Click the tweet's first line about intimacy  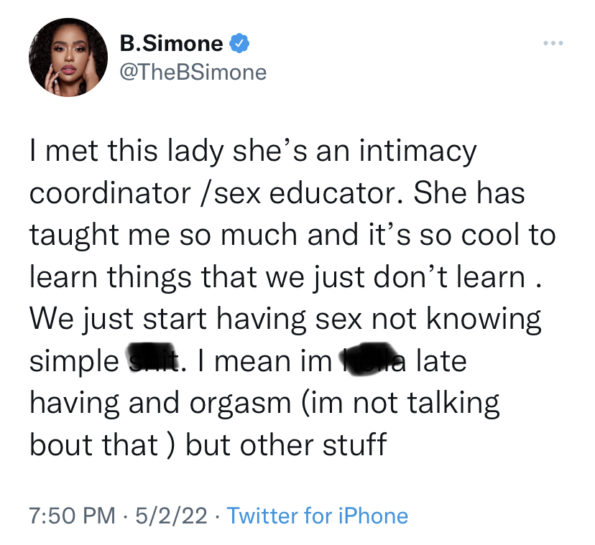tap(253, 152)
